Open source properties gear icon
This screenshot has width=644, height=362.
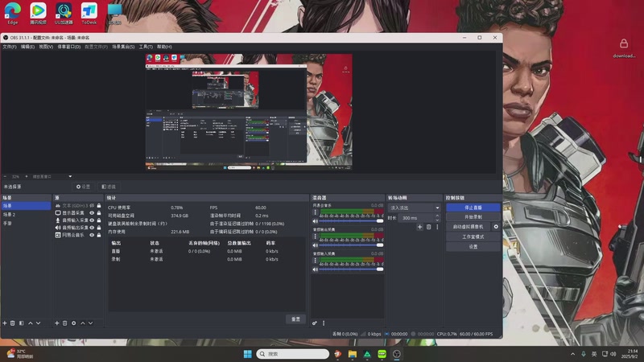tap(74, 323)
